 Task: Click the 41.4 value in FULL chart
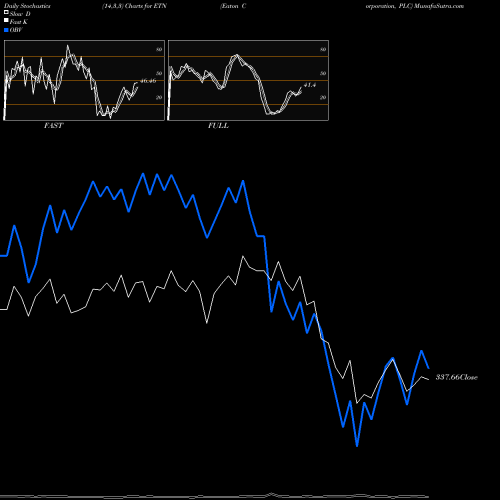pos(310,85)
